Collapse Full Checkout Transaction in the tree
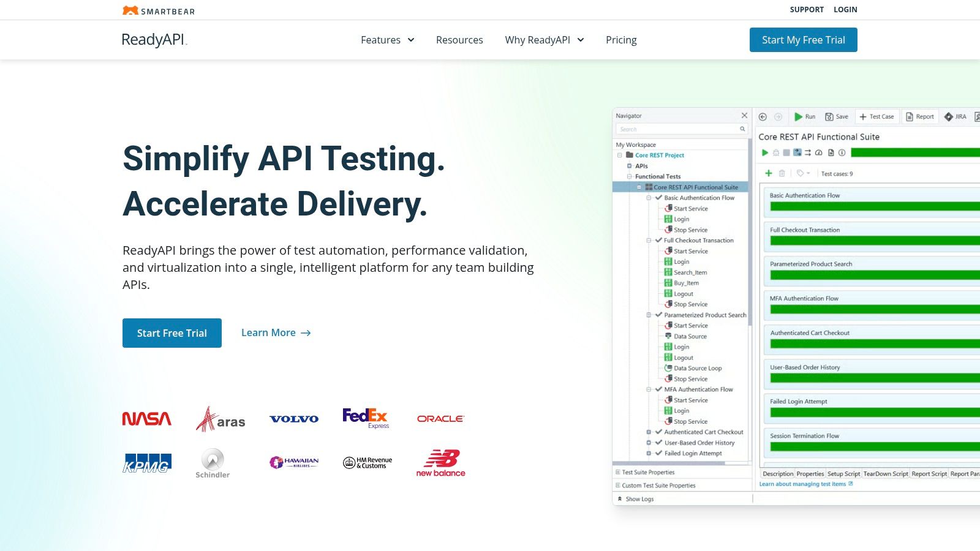Screen dimensions: 980x551 (x=649, y=241)
